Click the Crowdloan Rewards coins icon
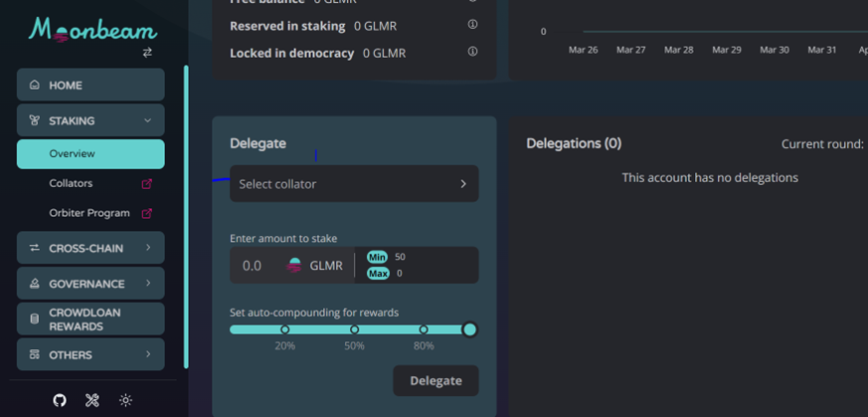 click(35, 319)
